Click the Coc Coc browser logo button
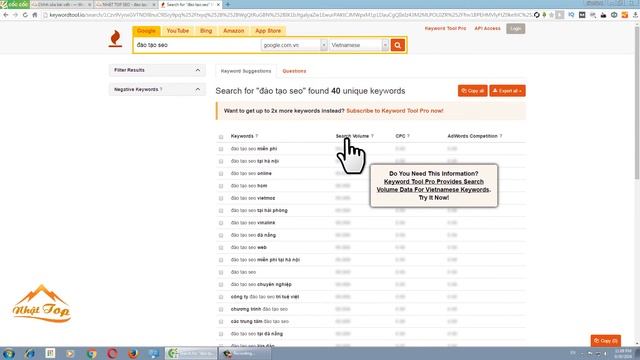Viewport: 640px width, 360px height. (15, 4)
